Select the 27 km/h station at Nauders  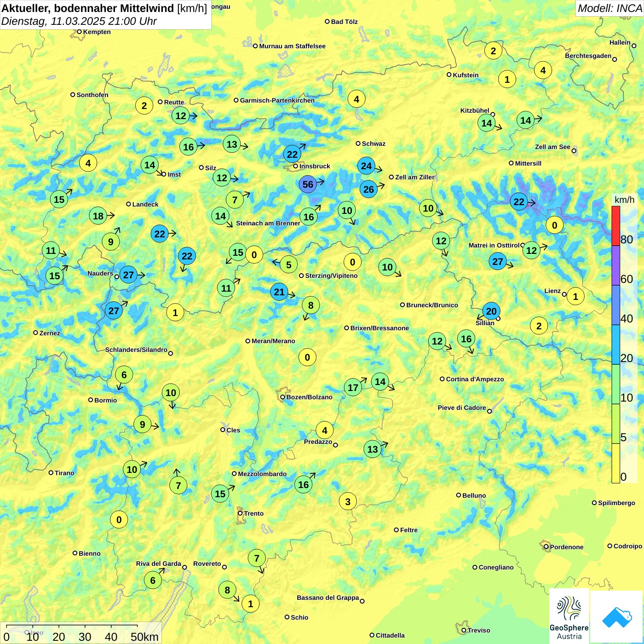tap(128, 275)
